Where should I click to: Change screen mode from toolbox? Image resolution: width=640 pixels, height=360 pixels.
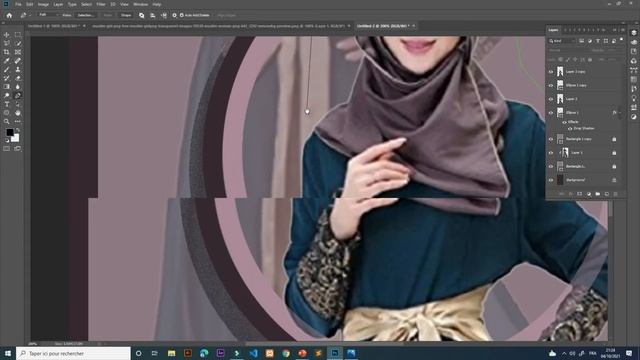[x=18, y=149]
